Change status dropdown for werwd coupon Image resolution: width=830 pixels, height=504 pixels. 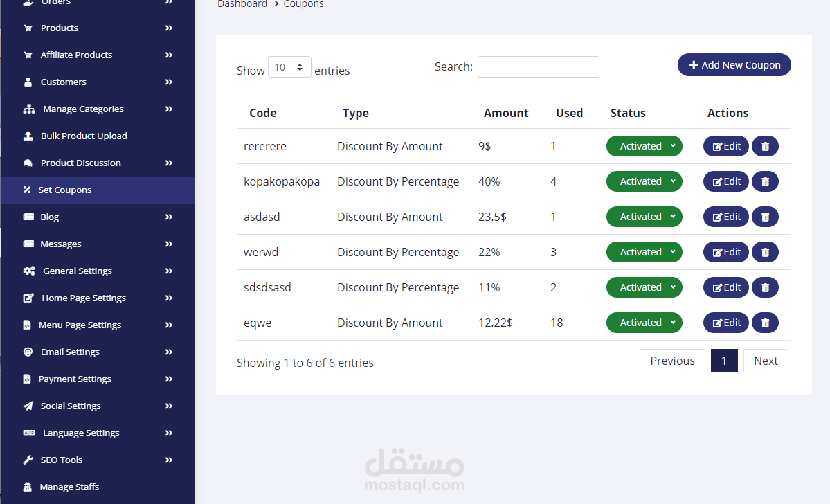[644, 252]
